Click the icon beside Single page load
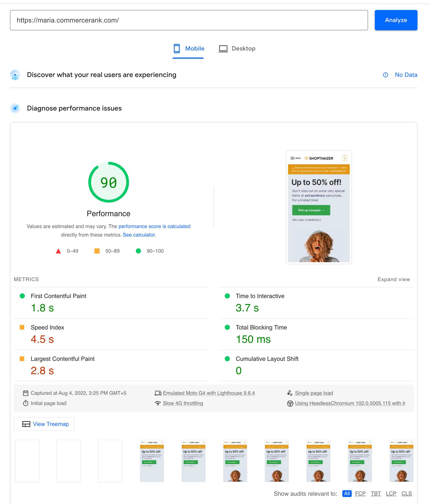Viewport: 430px width, 504px height. click(290, 393)
